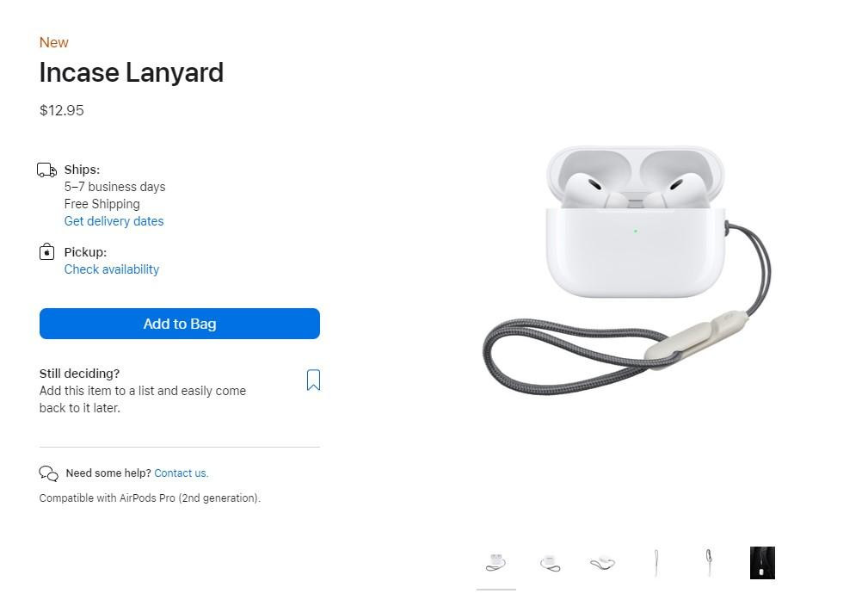Click the AirPods Pro compatibility note
This screenshot has width=868, height=612.
click(x=150, y=498)
